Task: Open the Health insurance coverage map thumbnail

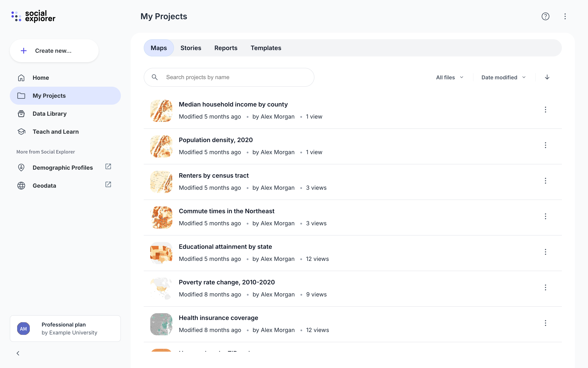Action: [161, 324]
